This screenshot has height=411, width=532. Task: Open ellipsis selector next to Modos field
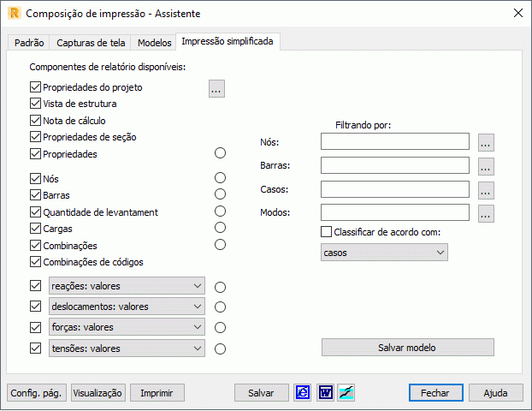[486, 213]
